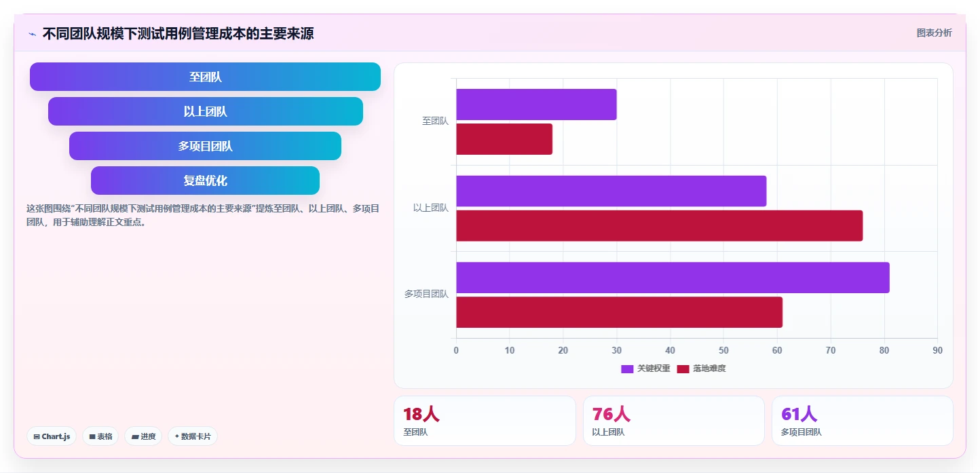Click the red bar for 以上团队
The width and height of the screenshot is (980, 473).
(x=659, y=226)
